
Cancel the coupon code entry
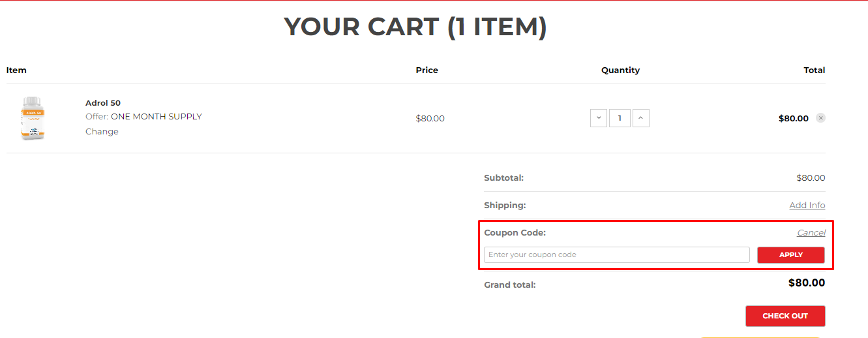tap(811, 233)
